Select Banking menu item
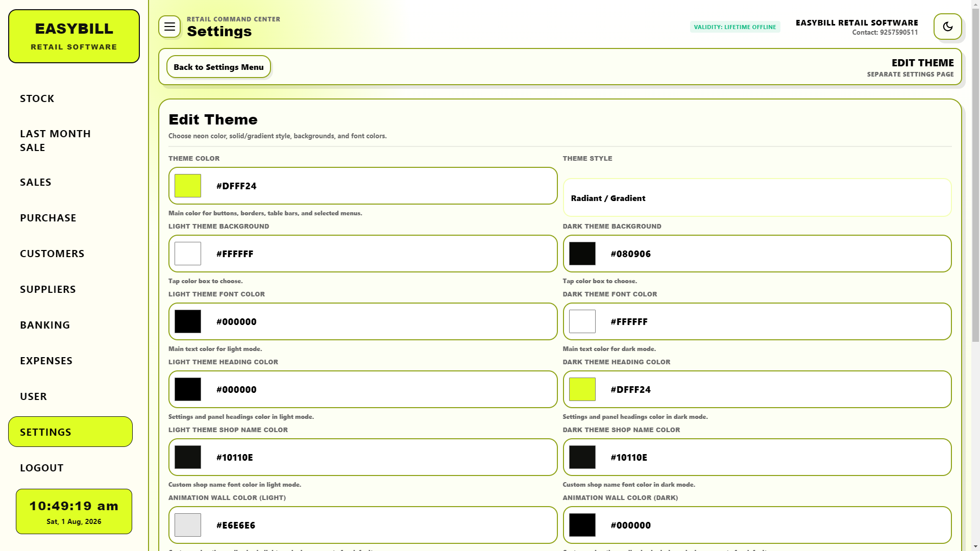The height and width of the screenshot is (551, 980). pyautogui.click(x=70, y=325)
